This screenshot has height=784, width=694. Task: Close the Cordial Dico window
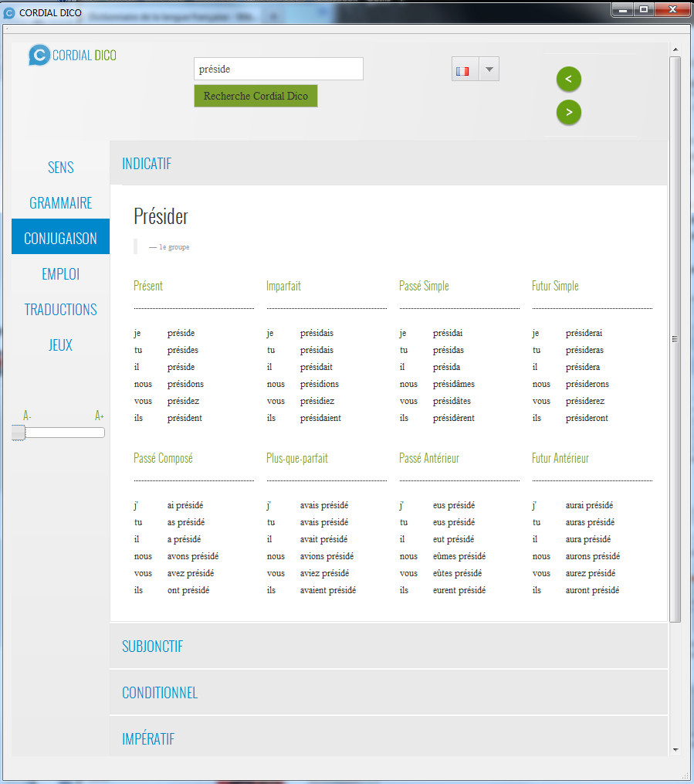(x=672, y=9)
